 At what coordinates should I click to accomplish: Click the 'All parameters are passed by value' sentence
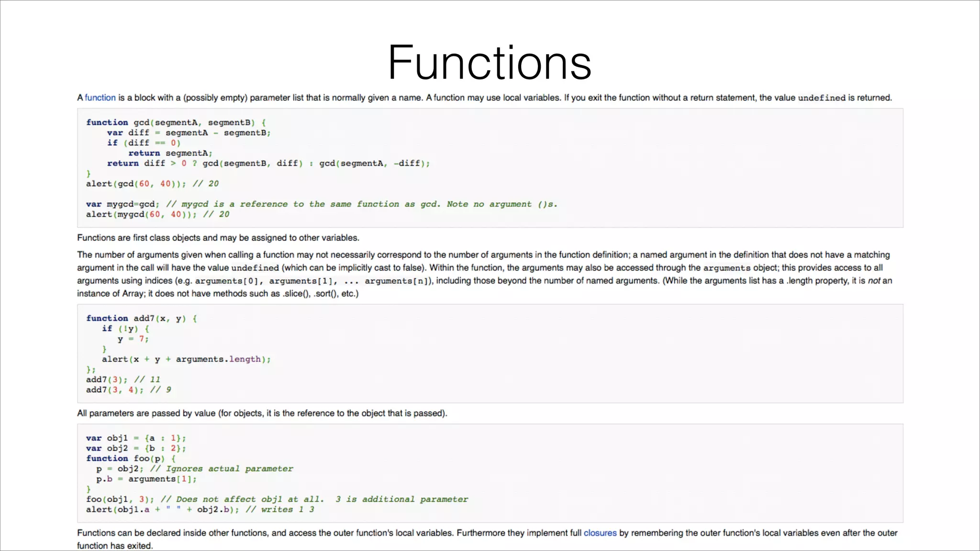[262, 413]
